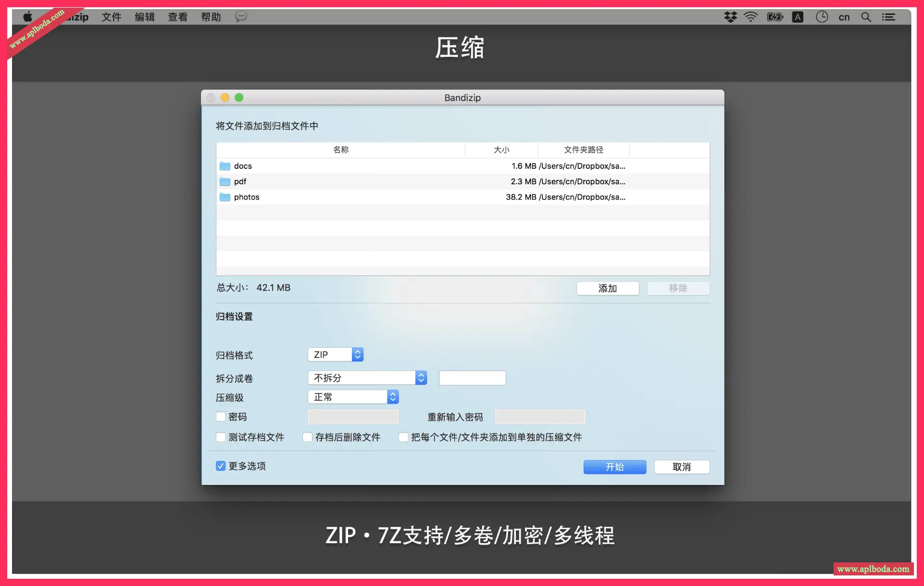Viewport: 924px width, 586px height.
Task: Open Spotlight search magnifier icon
Action: pos(866,17)
